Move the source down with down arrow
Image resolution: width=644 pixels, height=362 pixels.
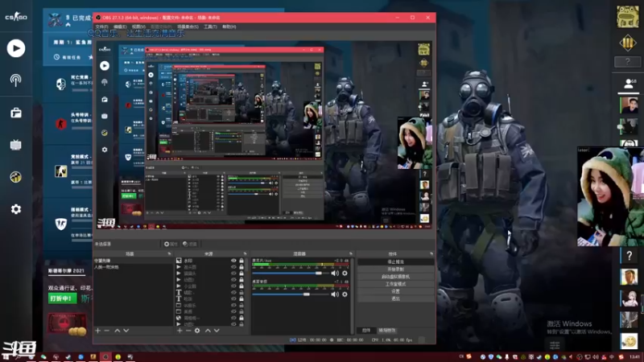(217, 331)
